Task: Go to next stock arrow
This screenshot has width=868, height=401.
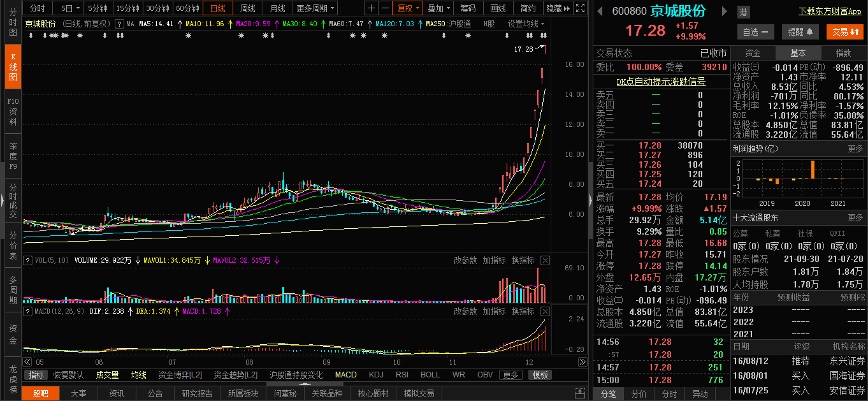Action: (725, 11)
